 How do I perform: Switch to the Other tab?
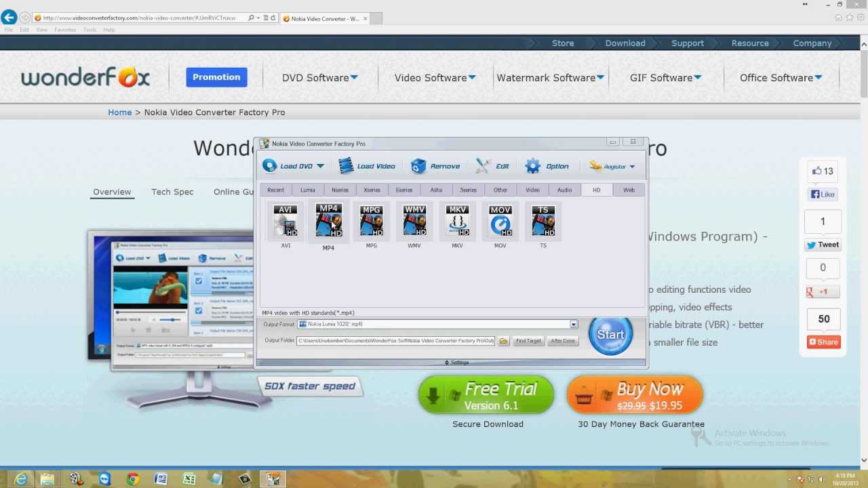tap(500, 190)
